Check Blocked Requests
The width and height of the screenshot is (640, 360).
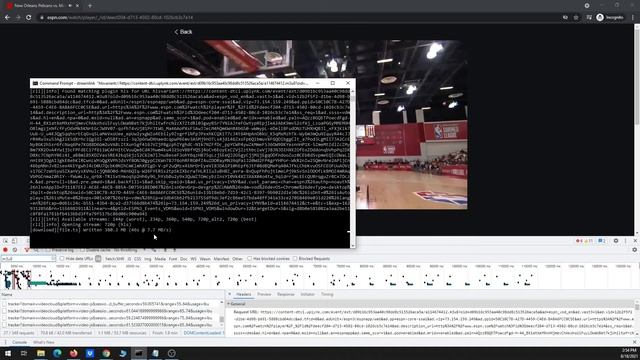coord(295,259)
